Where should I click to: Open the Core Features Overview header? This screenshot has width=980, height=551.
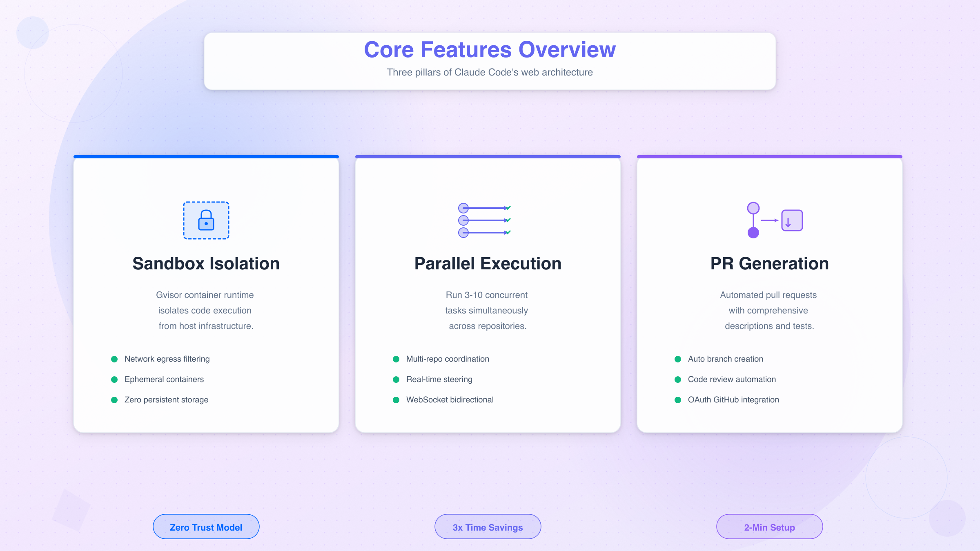tap(490, 49)
